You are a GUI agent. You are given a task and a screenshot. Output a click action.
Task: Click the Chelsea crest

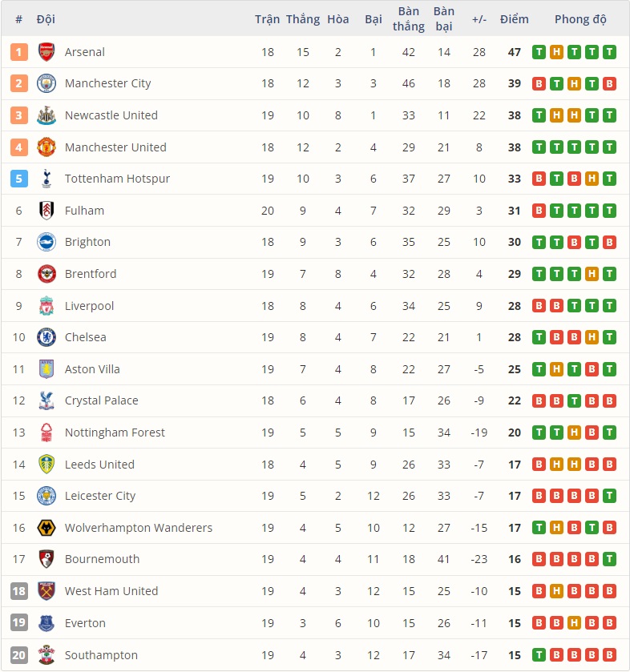[46, 337]
